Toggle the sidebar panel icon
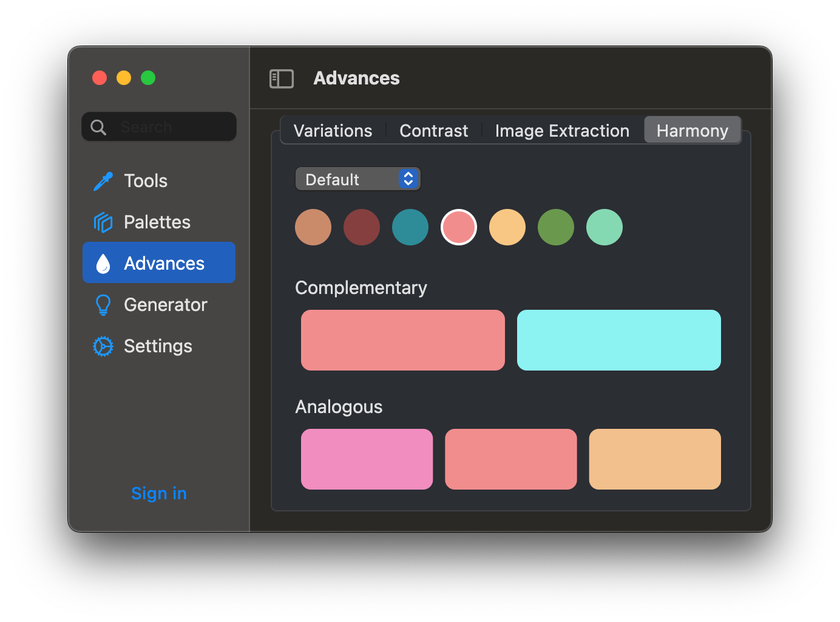Screen dimensions: 840x622 [282, 78]
